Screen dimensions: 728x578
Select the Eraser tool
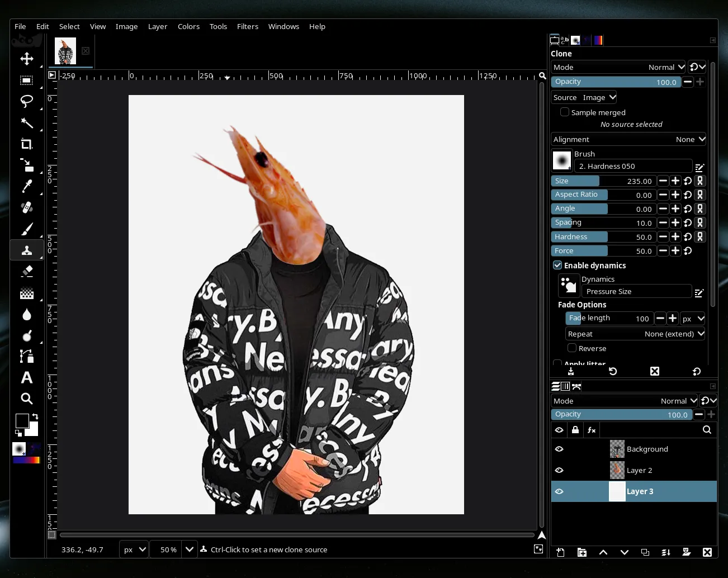(26, 271)
